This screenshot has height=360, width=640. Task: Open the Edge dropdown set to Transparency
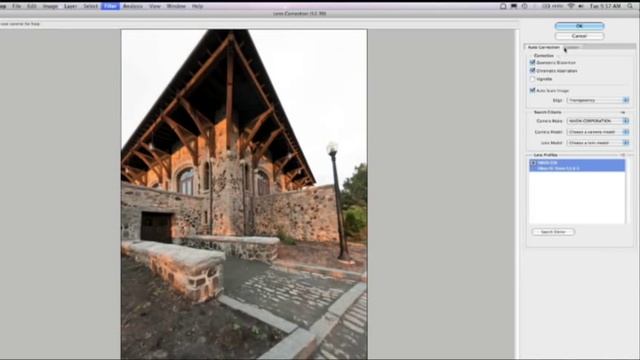pos(598,100)
